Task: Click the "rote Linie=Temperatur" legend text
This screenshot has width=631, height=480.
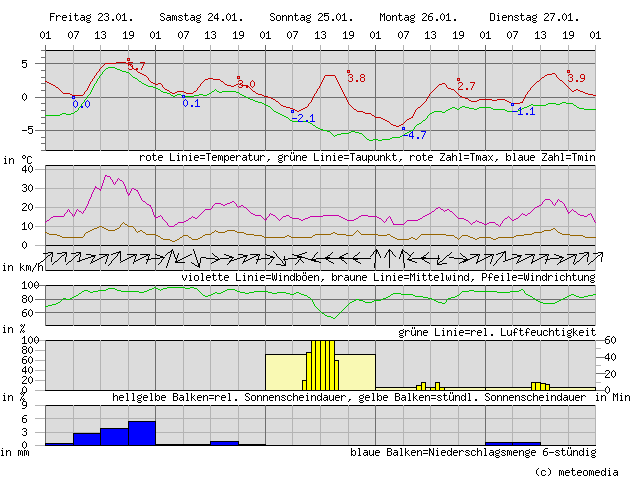Action: pos(193,158)
